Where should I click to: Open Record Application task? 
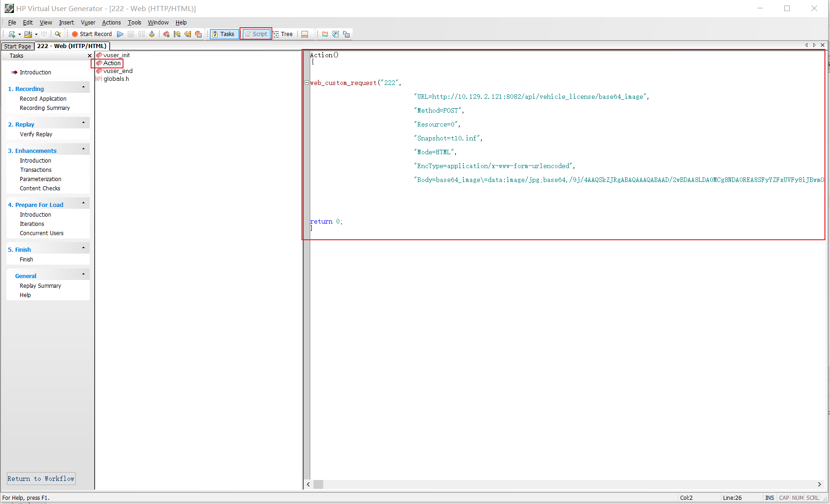[43, 99]
